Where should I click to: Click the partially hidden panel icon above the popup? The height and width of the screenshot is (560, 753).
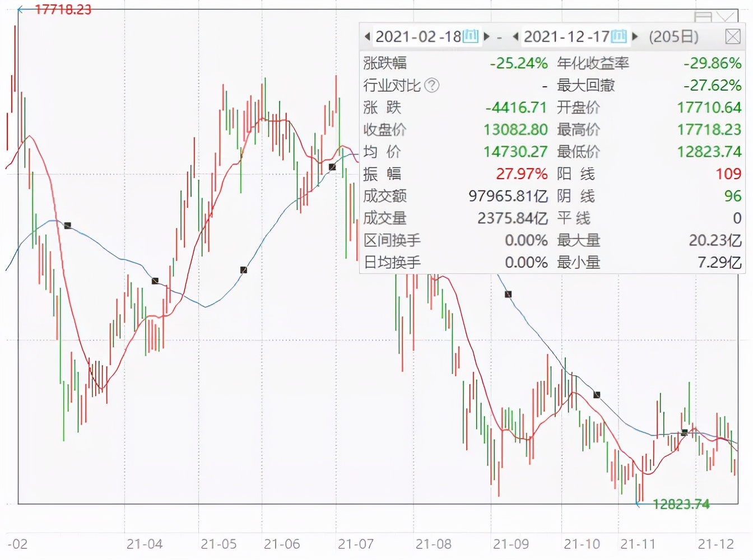[x=703, y=17]
